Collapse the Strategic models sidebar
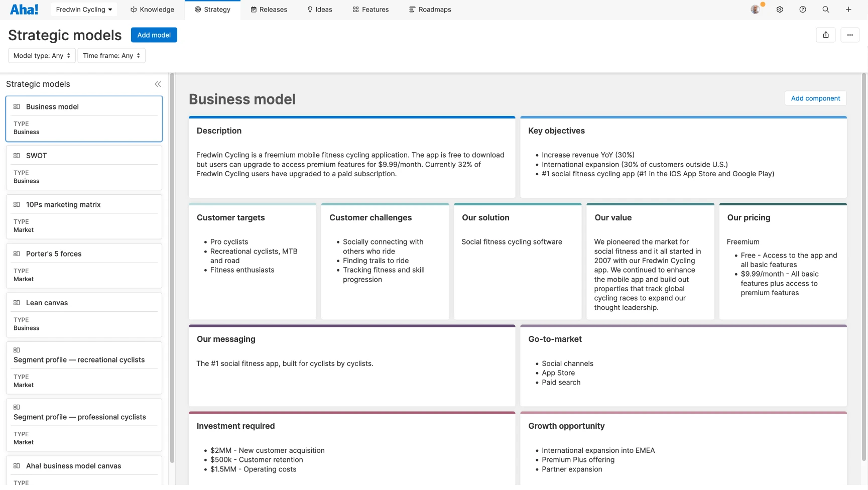 [158, 84]
